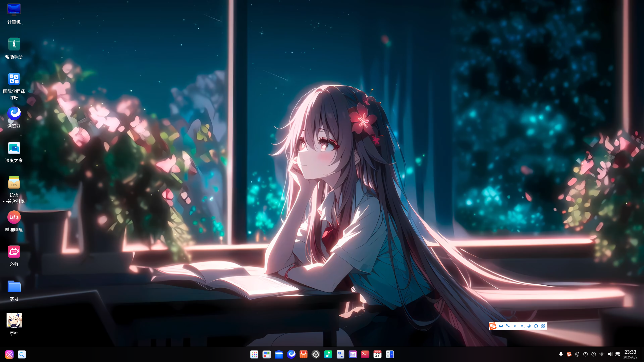The image size is (644, 362).
Task: Select the 国际化翻译呼吁 desktop icon
Action: pos(14,86)
